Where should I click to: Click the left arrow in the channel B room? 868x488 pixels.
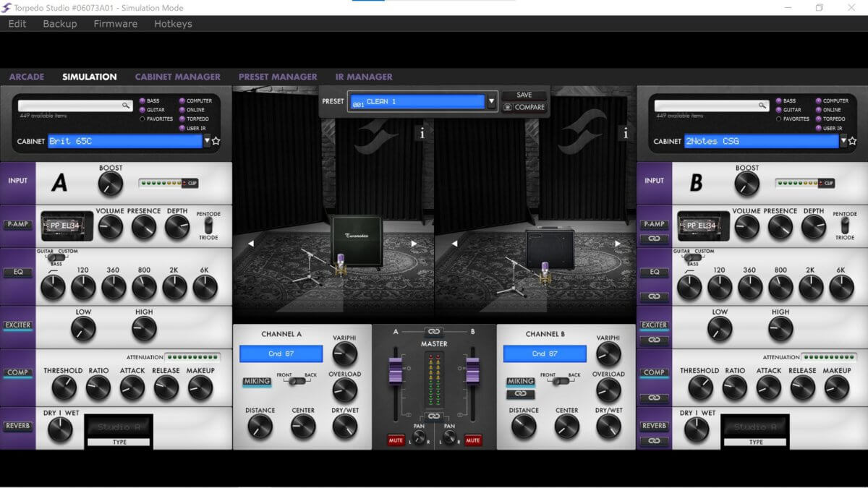454,244
